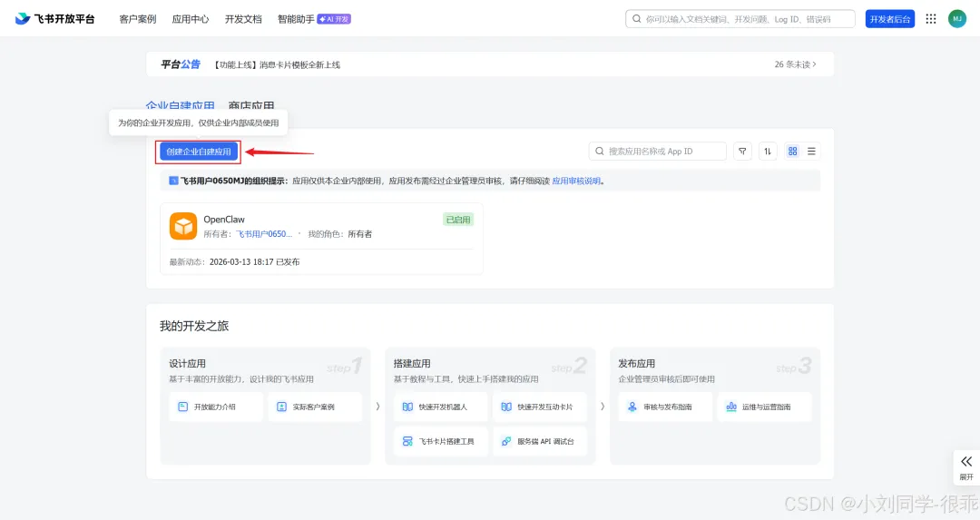
Task: Switch to grid card view
Action: [x=792, y=152]
